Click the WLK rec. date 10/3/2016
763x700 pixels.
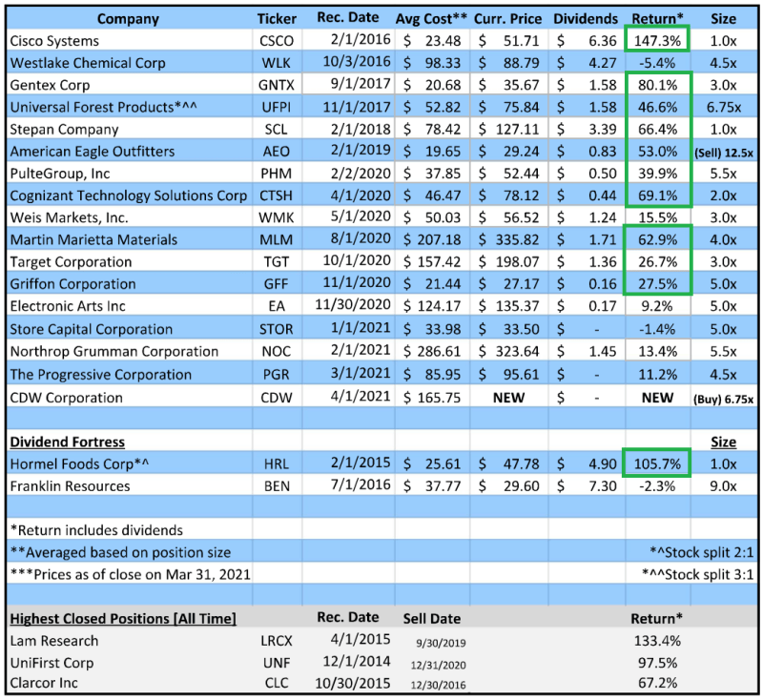pyautogui.click(x=357, y=62)
